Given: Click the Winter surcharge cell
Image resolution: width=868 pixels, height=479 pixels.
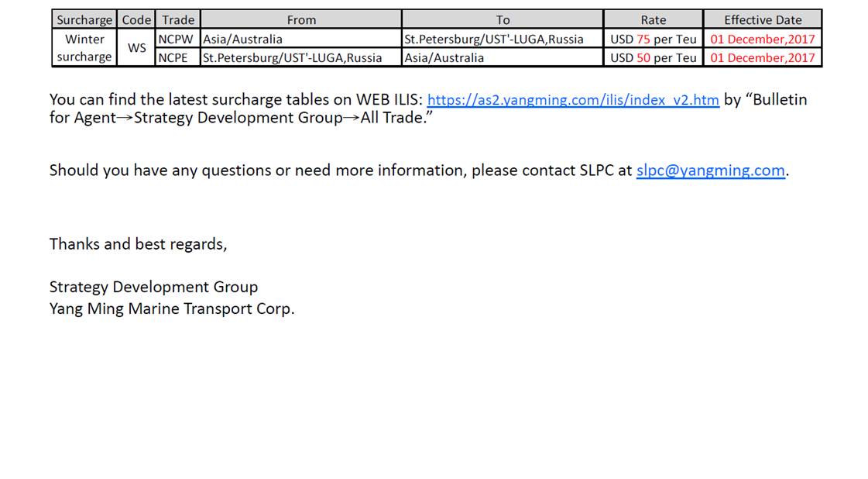Looking at the screenshot, I should (x=84, y=48).
